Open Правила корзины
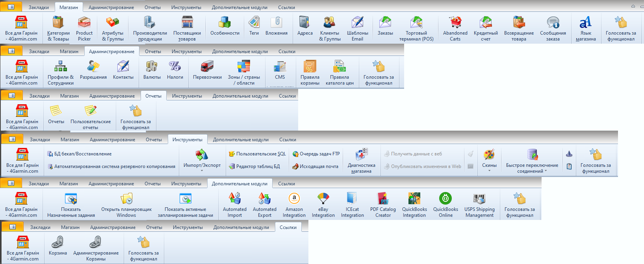 [310, 73]
